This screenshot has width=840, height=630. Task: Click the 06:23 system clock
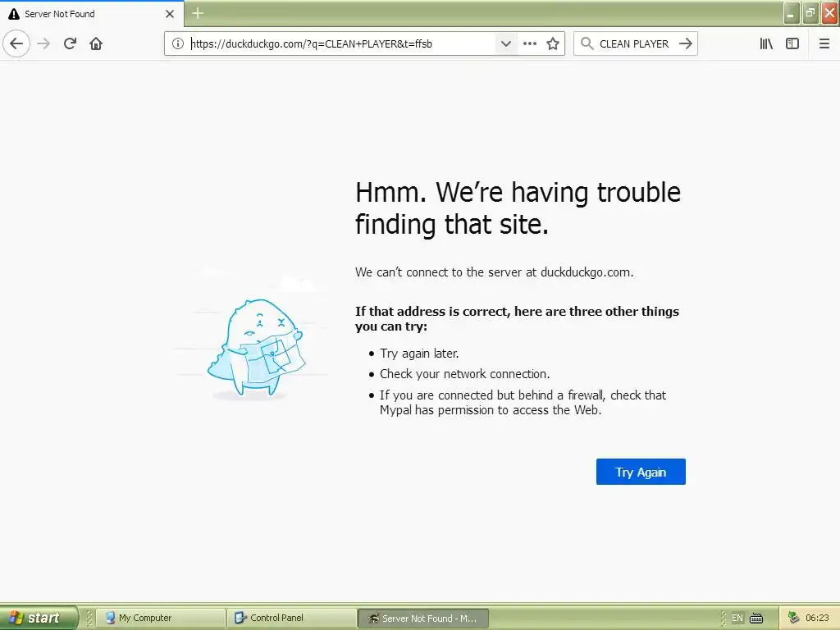817,618
